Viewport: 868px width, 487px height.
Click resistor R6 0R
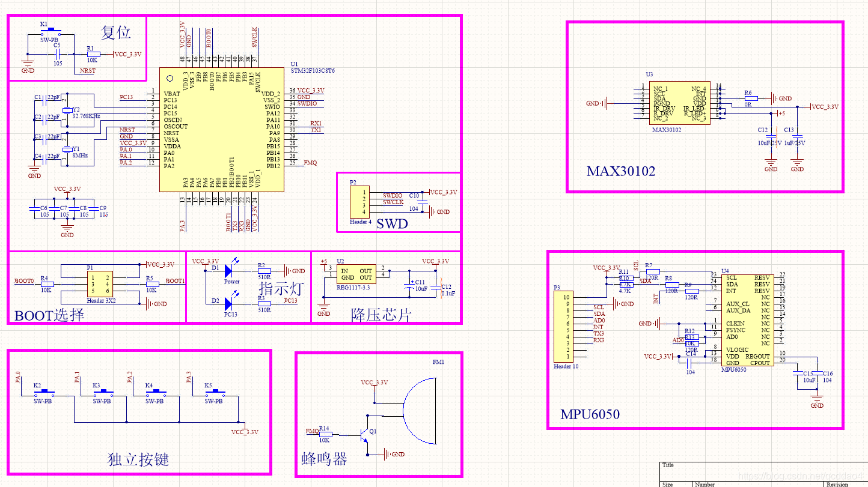pos(751,98)
